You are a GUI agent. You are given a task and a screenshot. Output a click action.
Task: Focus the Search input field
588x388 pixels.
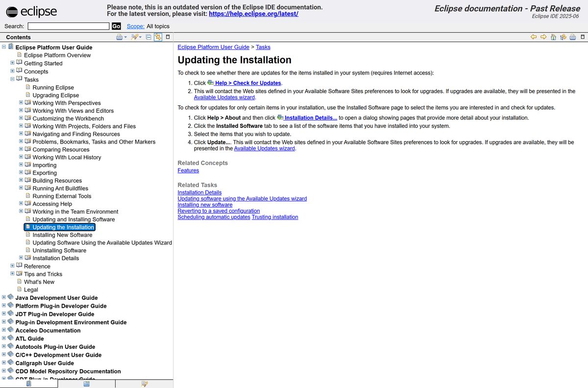click(x=69, y=26)
